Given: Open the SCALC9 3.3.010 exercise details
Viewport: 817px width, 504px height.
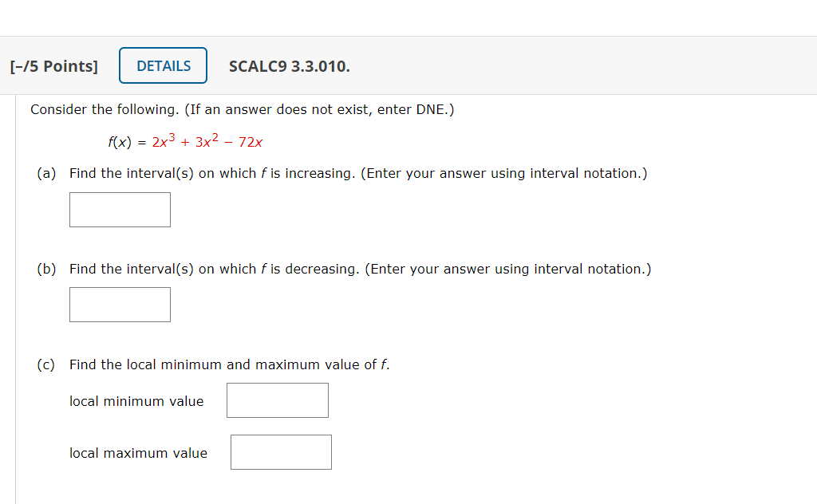Looking at the screenshot, I should click(x=289, y=67).
